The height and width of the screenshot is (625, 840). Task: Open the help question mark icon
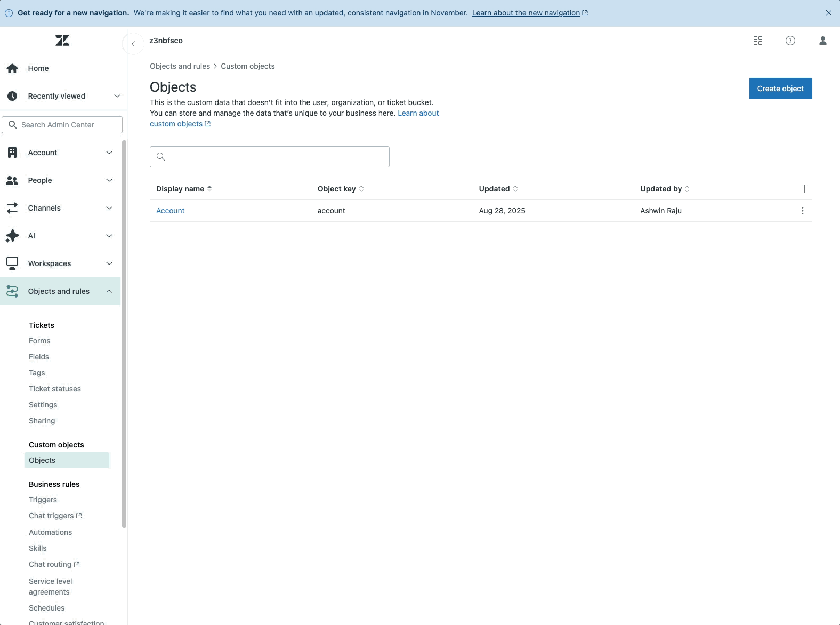790,41
